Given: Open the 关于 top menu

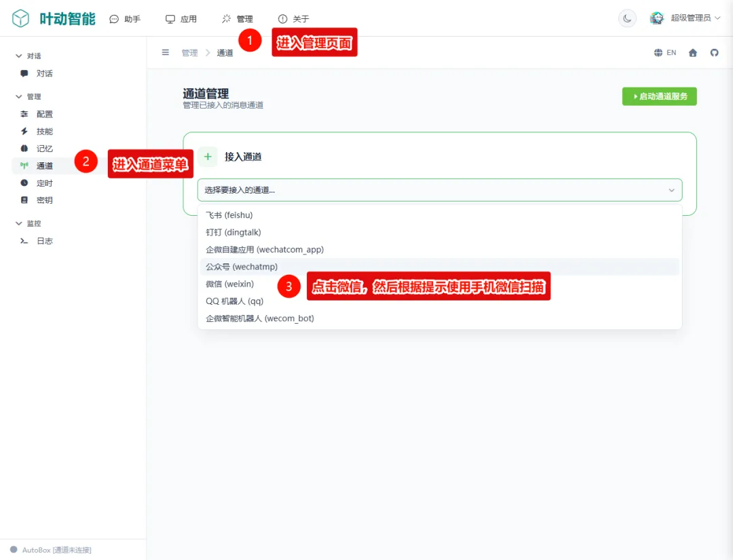Looking at the screenshot, I should [x=294, y=19].
